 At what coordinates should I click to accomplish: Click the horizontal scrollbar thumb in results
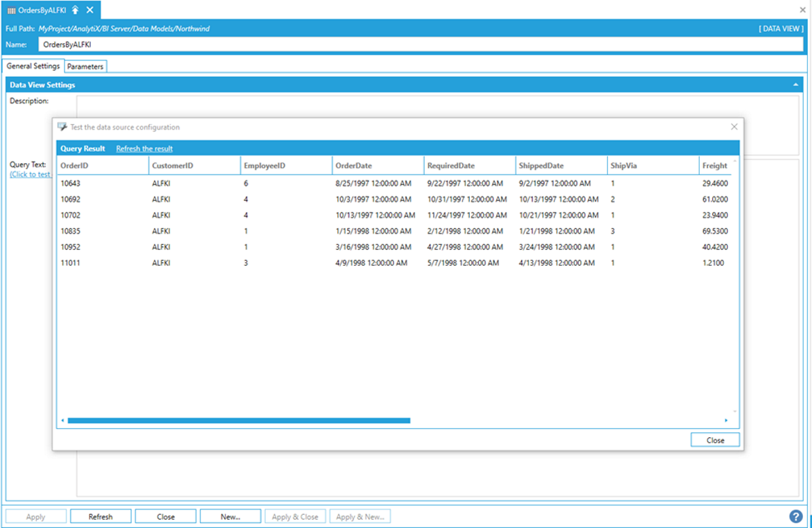239,420
